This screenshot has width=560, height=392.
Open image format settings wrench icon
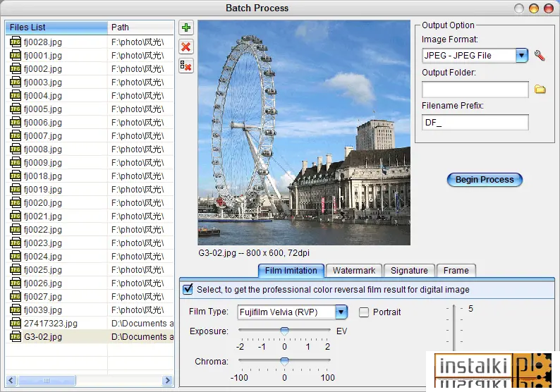coord(540,55)
